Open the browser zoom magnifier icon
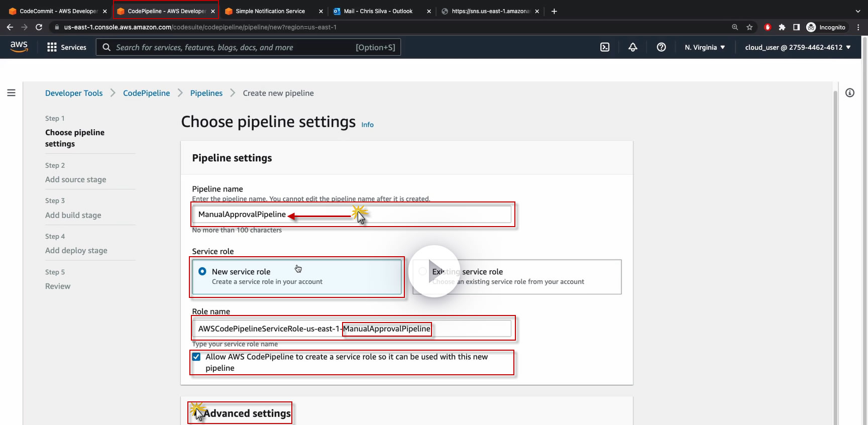The width and height of the screenshot is (868, 425). coord(735,27)
